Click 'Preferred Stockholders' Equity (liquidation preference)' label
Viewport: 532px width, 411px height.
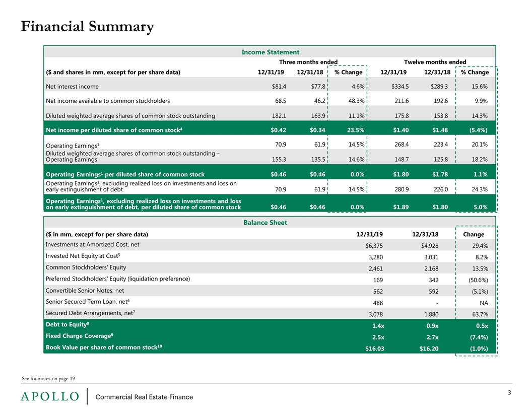(x=118, y=279)
